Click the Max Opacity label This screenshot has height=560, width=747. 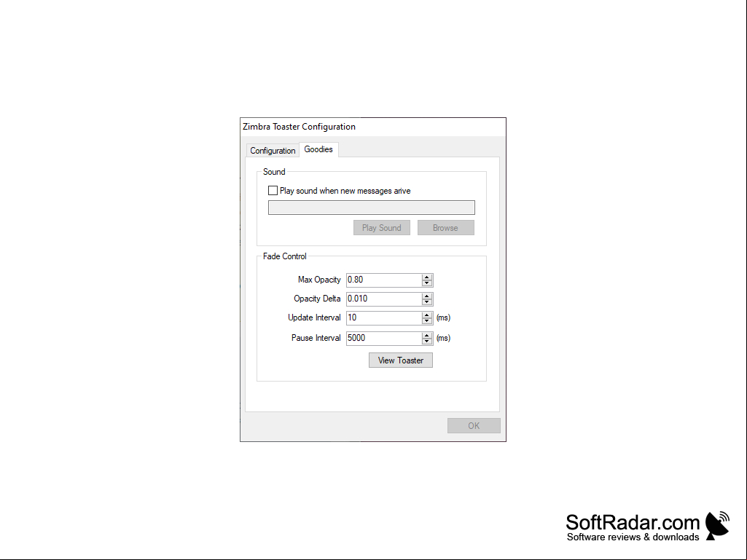coord(319,280)
